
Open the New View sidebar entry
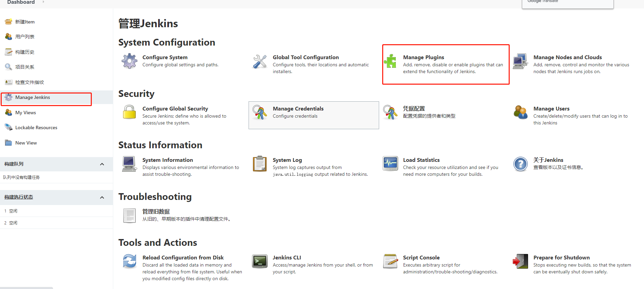tap(26, 143)
